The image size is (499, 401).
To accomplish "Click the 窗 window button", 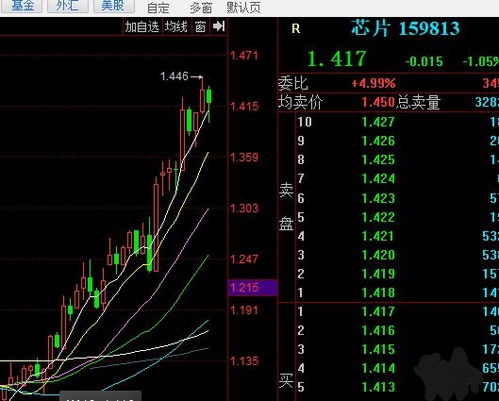I will (x=200, y=27).
